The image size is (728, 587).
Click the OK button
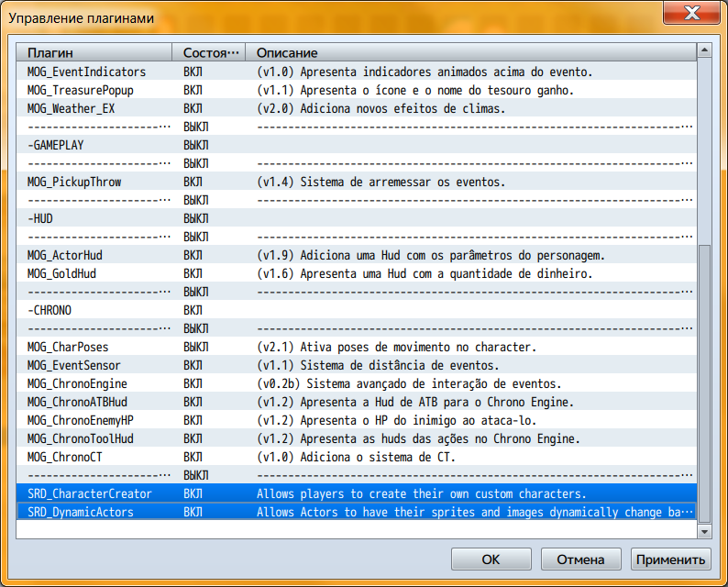coord(491,559)
